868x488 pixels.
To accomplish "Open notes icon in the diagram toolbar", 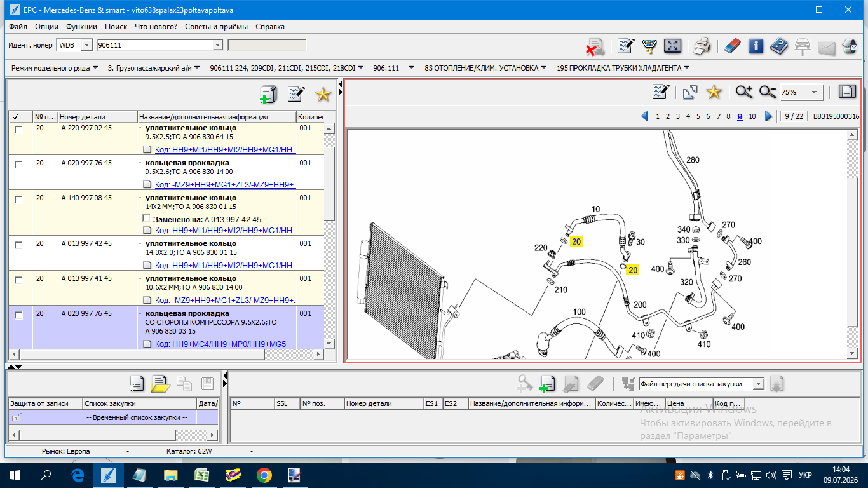I will [661, 92].
